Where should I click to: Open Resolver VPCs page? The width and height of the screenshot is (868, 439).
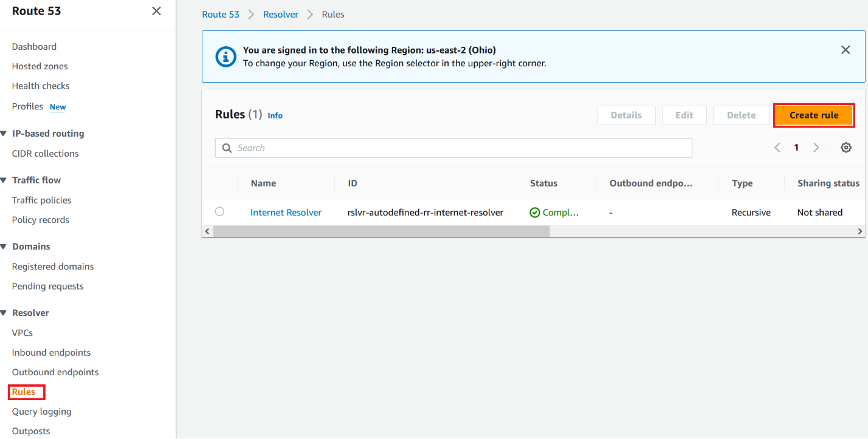(x=22, y=333)
